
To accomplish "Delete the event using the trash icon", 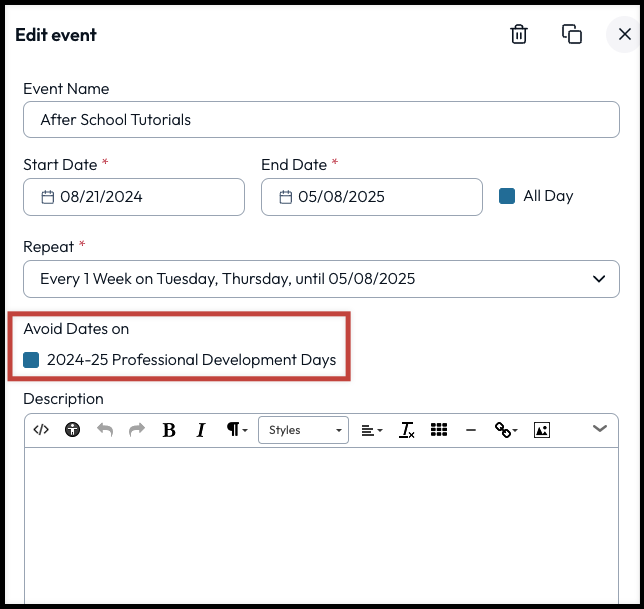I will pos(519,34).
